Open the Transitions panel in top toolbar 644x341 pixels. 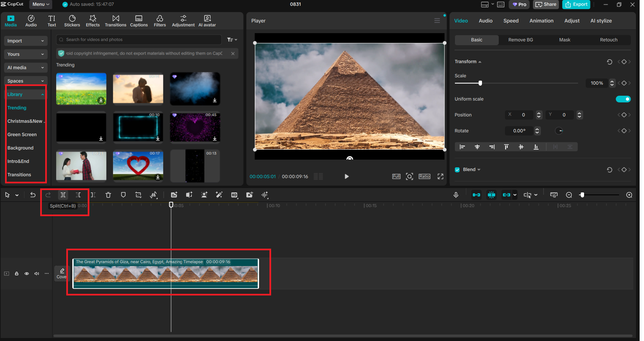[115, 21]
